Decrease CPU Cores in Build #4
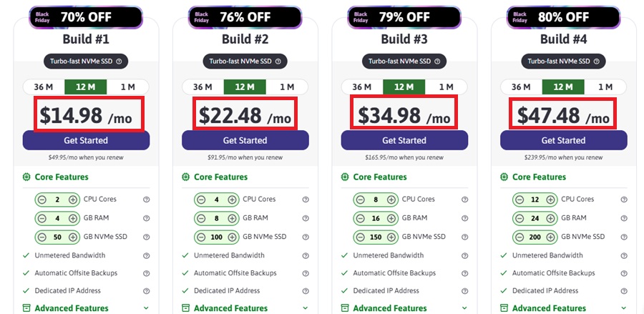The image size is (644, 314). click(519, 200)
